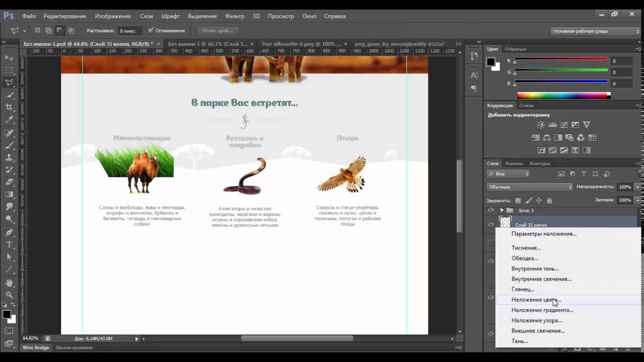This screenshot has width=644, height=362.
Task: Select the horizontal Type tool
Action: click(9, 245)
